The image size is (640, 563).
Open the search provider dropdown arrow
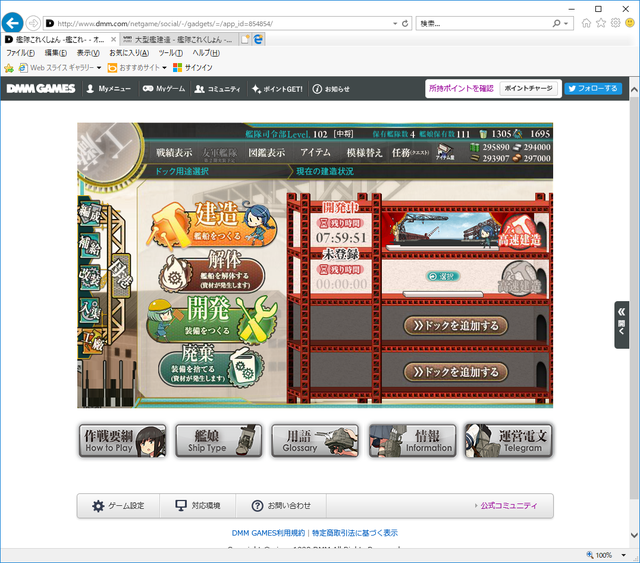click(x=566, y=24)
